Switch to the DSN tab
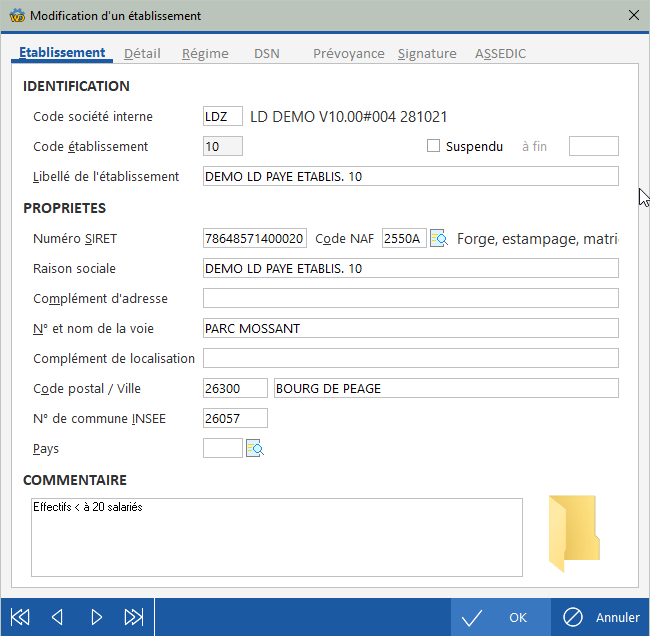Screen dimensions: 650x636 point(267,53)
